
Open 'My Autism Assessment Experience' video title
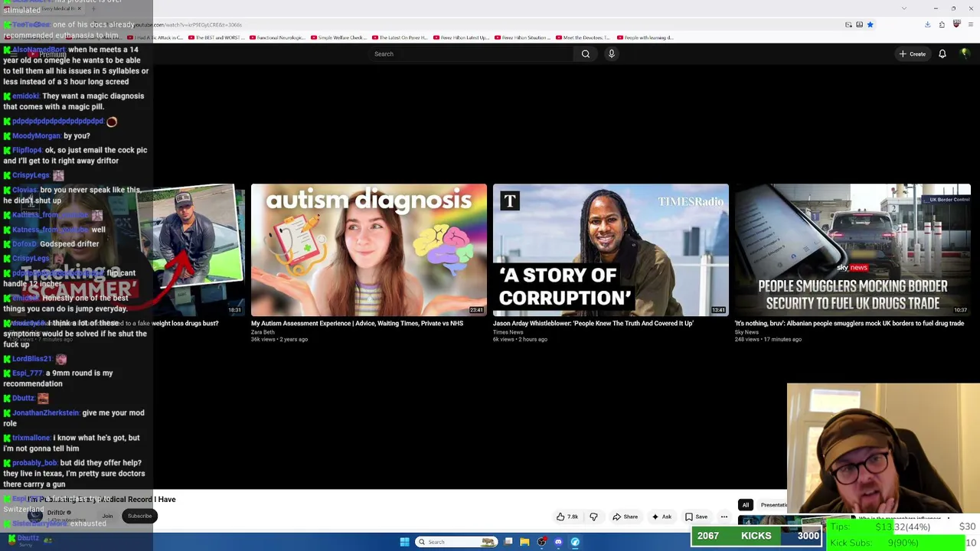point(357,324)
